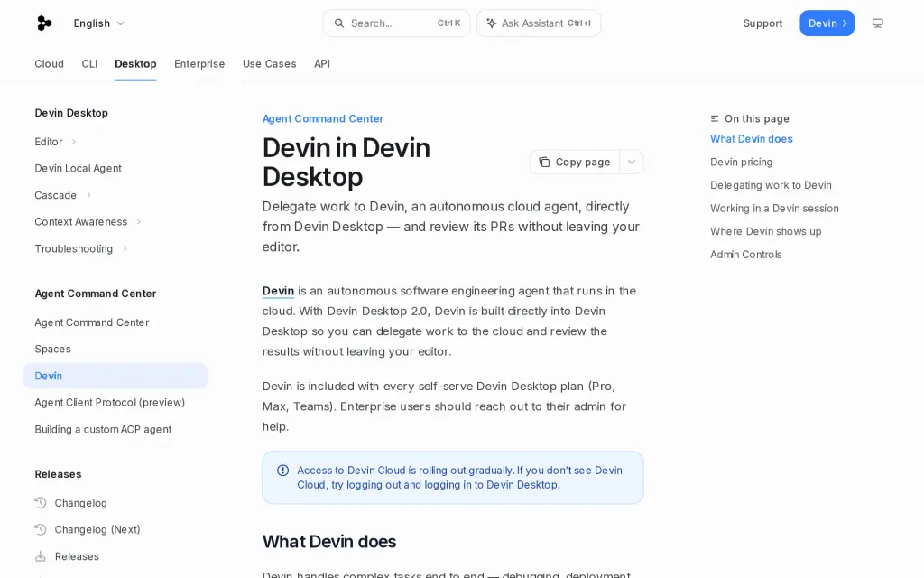Open the Agent Command Center breadcrumb link
Image resolution: width=924 pixels, height=578 pixels.
(323, 118)
